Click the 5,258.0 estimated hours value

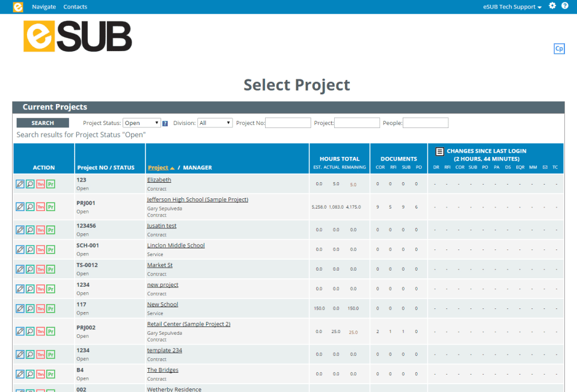tap(319, 207)
